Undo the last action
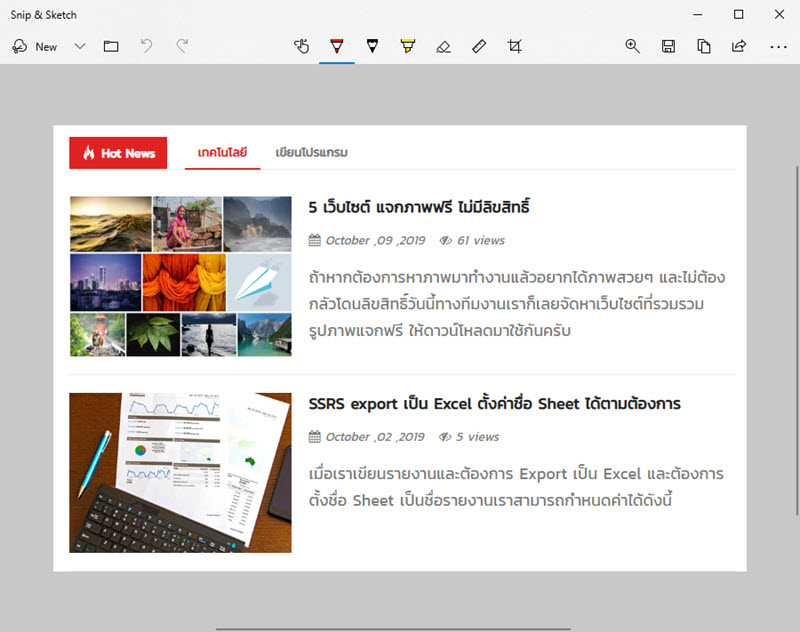Image resolution: width=800 pixels, height=632 pixels. pos(146,46)
